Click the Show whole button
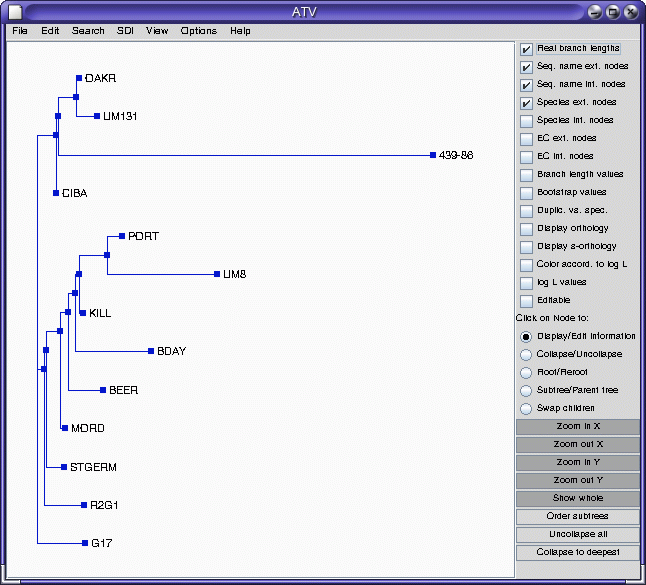Image resolution: width=646 pixels, height=585 pixels. coord(577,498)
